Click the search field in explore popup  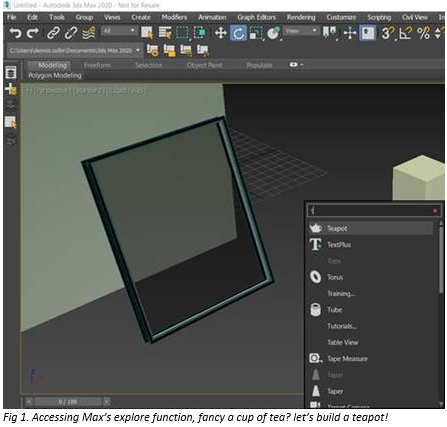[373, 210]
